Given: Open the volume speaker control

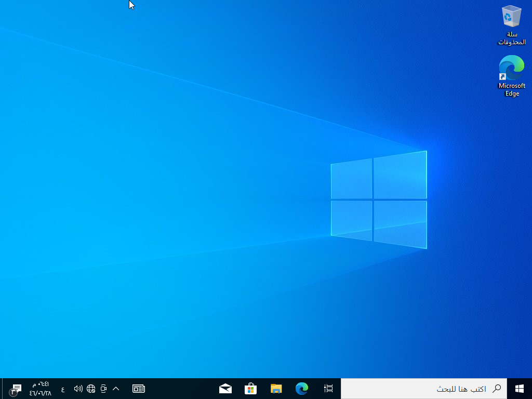Looking at the screenshot, I should (78, 388).
